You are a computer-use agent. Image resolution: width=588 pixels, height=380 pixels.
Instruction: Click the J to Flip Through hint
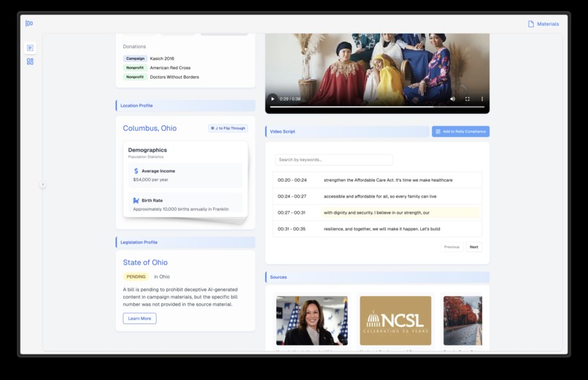(228, 128)
